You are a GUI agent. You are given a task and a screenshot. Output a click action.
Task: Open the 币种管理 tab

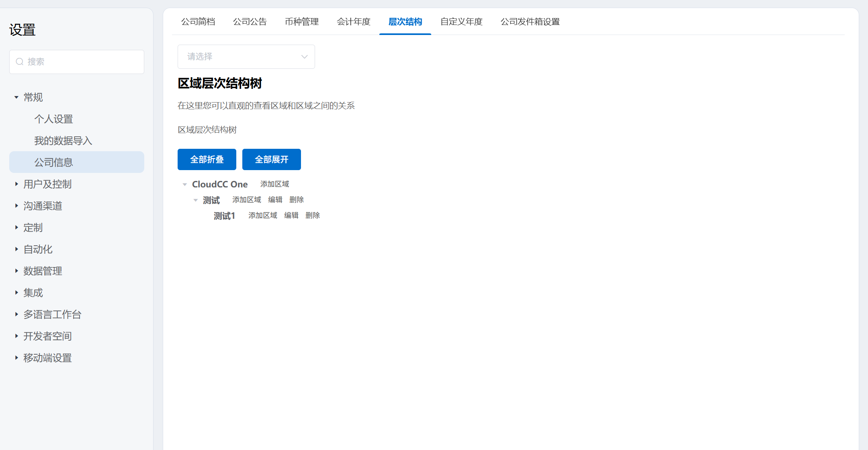click(x=301, y=22)
